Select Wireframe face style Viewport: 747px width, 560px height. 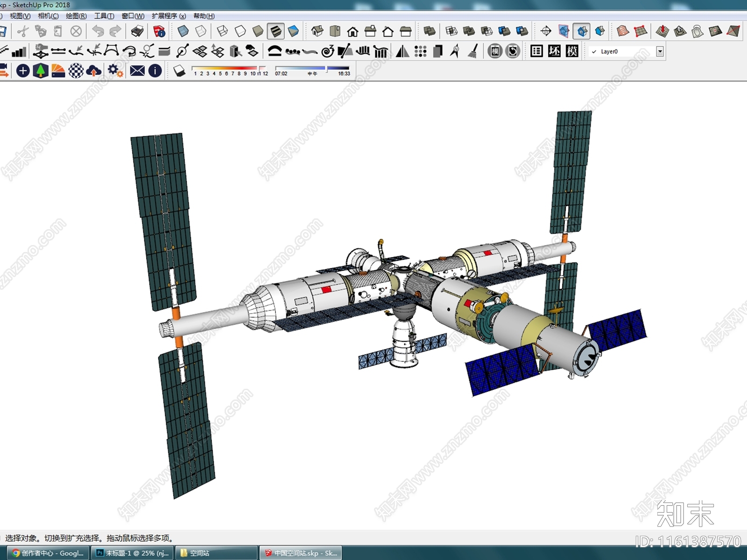point(223,32)
